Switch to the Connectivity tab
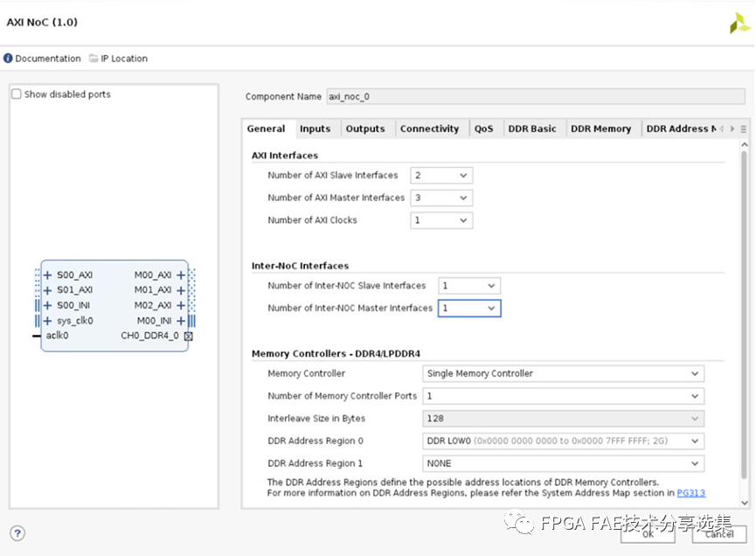The width and height of the screenshot is (756, 556). tap(429, 129)
